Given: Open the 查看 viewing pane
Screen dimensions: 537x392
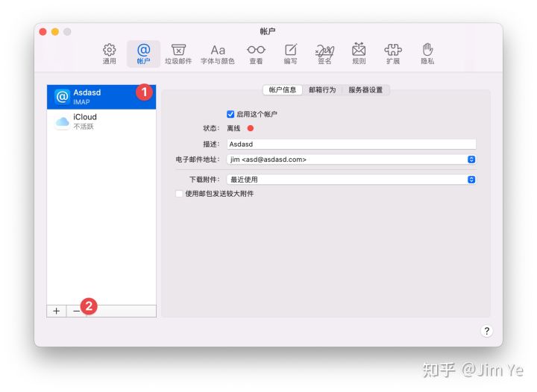Looking at the screenshot, I should 256,54.
